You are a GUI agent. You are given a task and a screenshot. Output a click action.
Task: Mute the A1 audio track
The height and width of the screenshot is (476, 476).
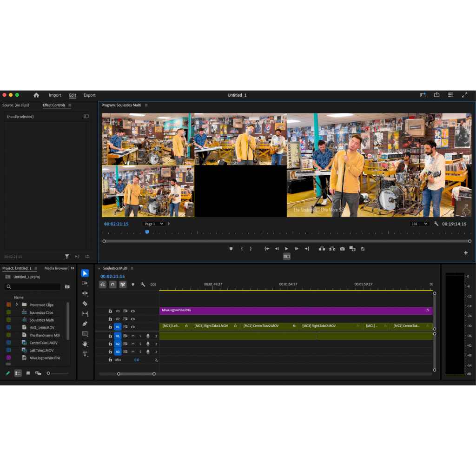click(x=133, y=336)
